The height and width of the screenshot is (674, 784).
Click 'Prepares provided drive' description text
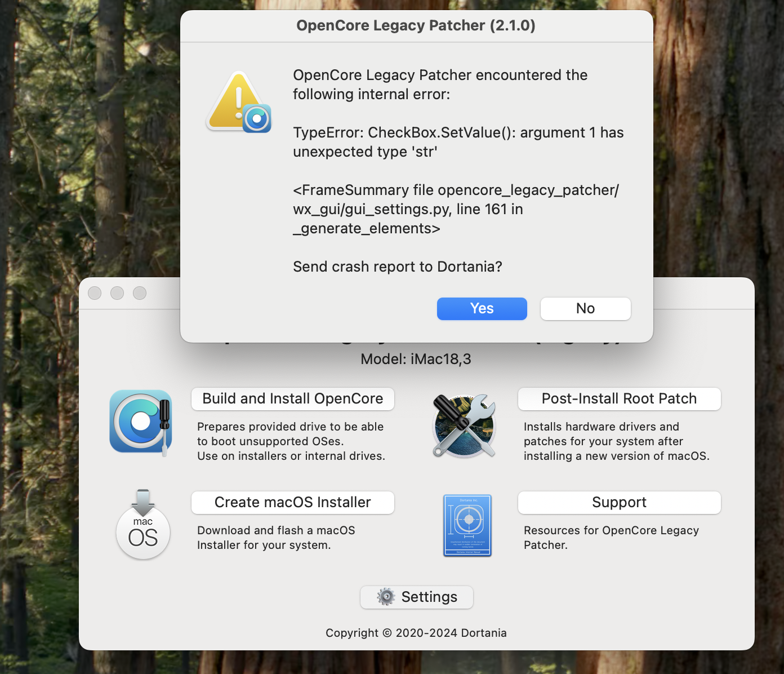pos(291,441)
